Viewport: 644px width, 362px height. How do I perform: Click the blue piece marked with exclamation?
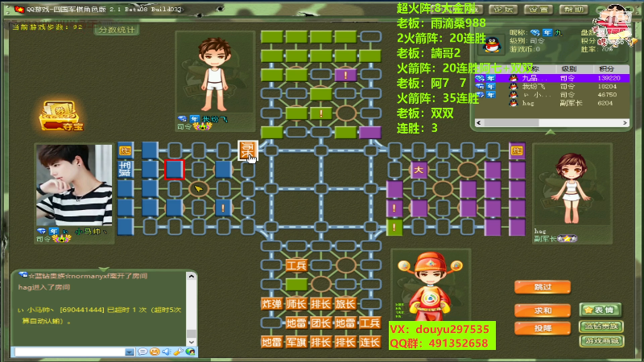223,208
